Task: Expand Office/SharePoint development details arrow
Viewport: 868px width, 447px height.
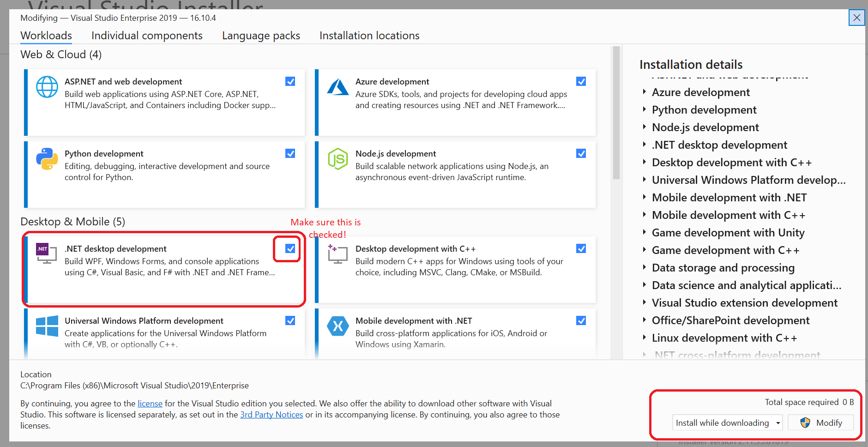Action: [644, 320]
